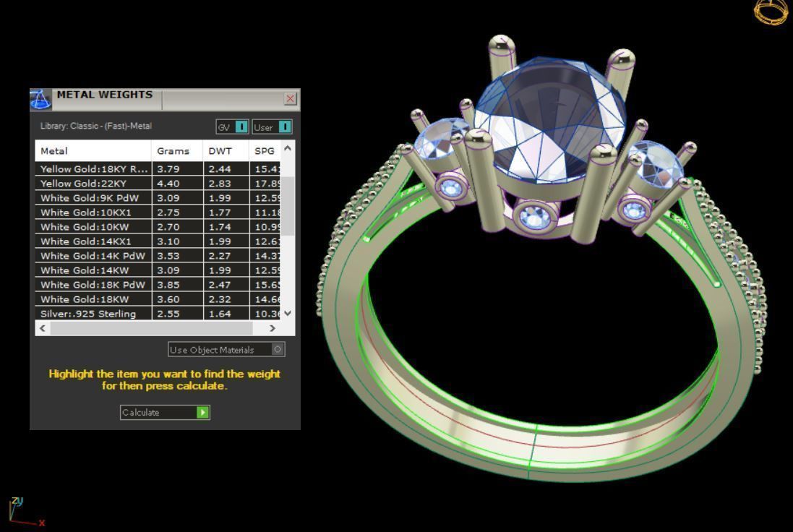This screenshot has width=793, height=532.
Task: Click the 2.75 grams value
Action: [168, 213]
